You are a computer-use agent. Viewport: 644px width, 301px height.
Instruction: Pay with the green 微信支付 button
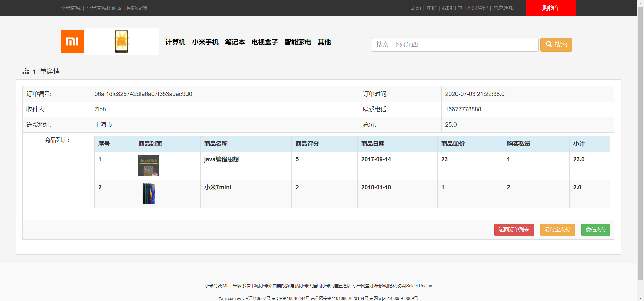(x=596, y=230)
